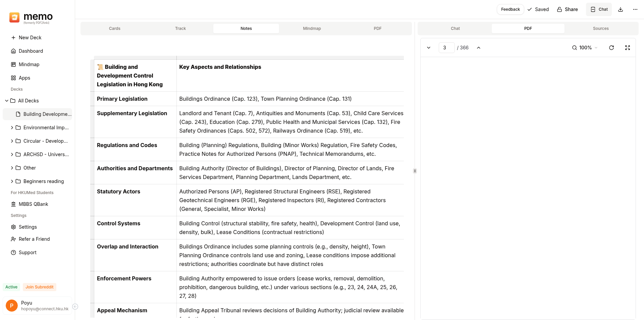Screen dimensions: 644x320
Task: Expand PDF viewer to fullscreen
Action: point(628,48)
